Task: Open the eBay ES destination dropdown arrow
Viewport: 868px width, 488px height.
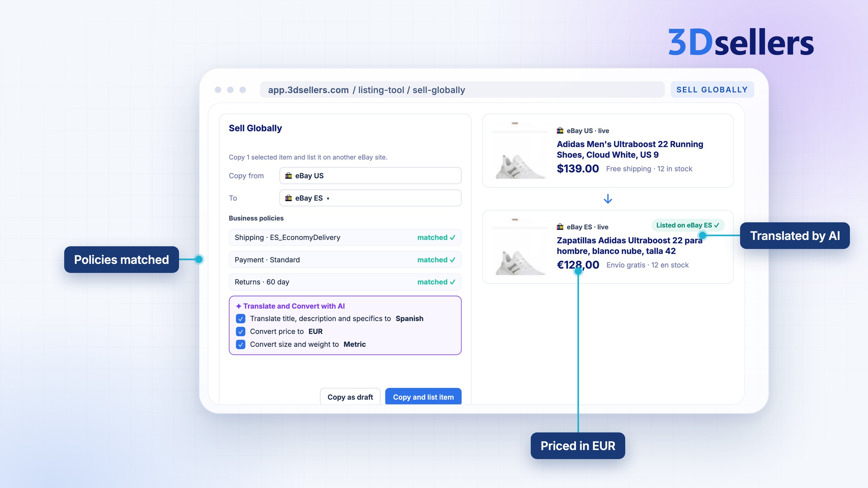Action: pos(328,199)
